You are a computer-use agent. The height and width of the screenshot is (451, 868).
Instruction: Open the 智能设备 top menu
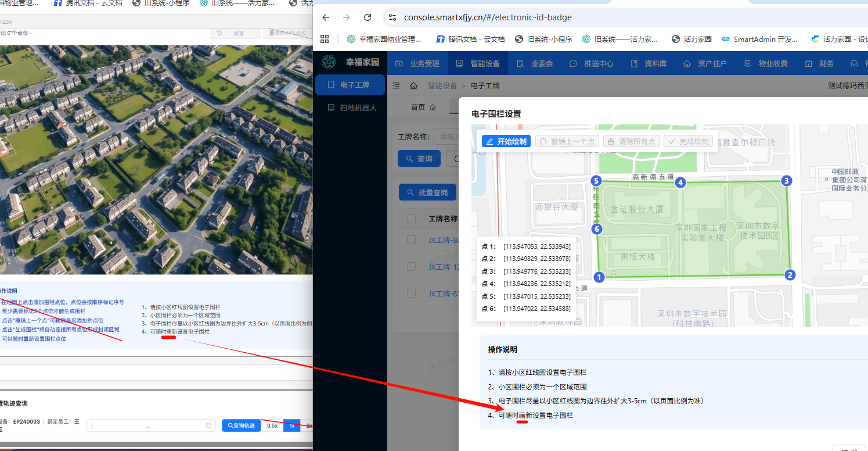pyautogui.click(x=479, y=63)
